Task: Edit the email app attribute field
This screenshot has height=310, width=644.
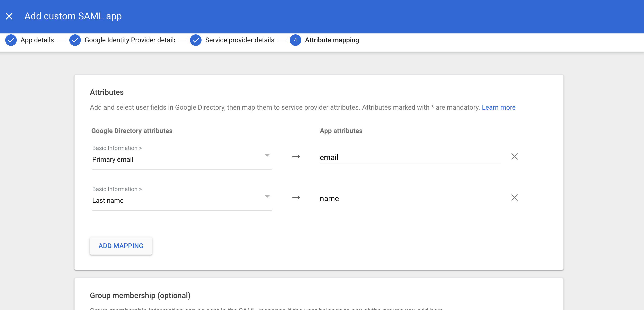Action: coord(410,157)
